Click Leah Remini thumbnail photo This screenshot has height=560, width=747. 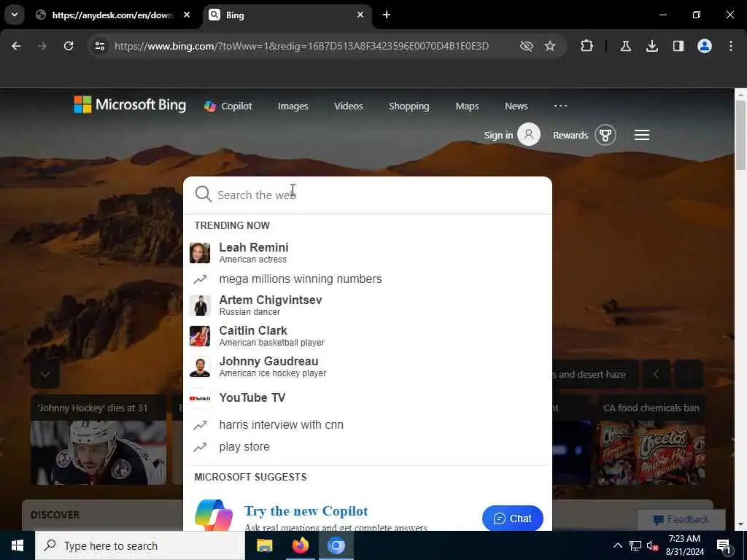tap(200, 253)
